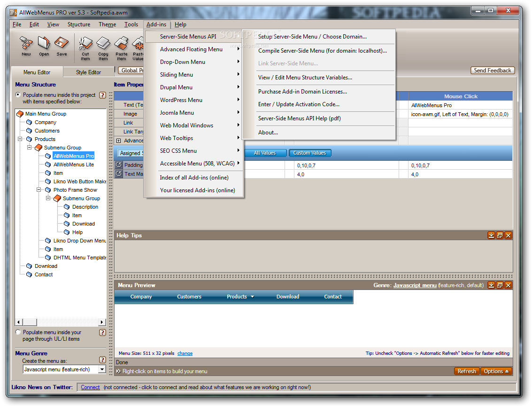
Task: Click the Custom Values button
Action: click(309, 153)
